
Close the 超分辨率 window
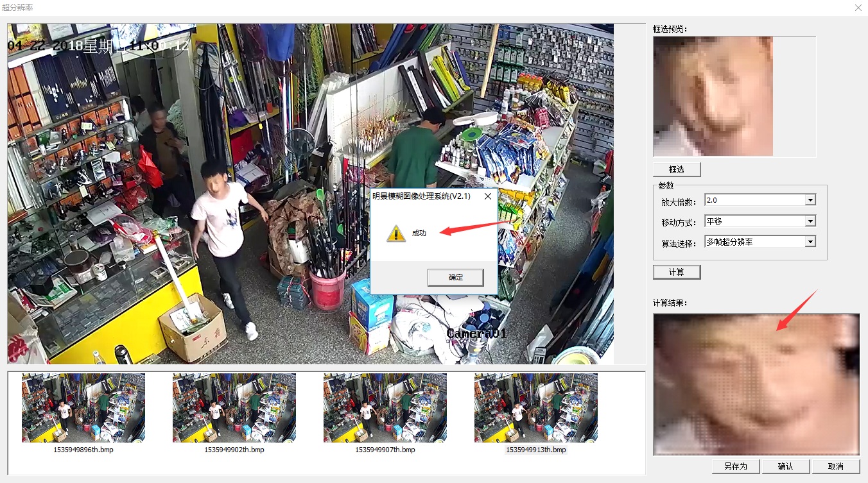coord(858,8)
